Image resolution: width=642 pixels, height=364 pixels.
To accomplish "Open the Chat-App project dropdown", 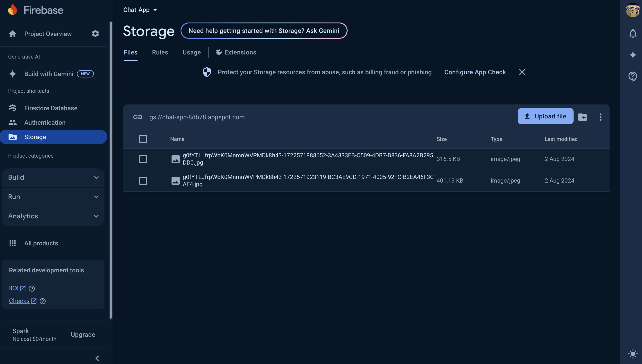I will (140, 10).
